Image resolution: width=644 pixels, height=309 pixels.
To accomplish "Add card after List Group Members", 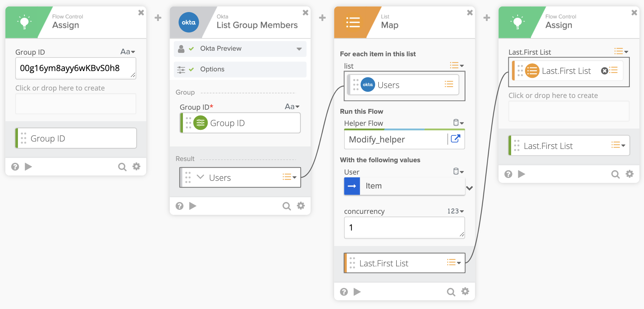I will tap(322, 18).
